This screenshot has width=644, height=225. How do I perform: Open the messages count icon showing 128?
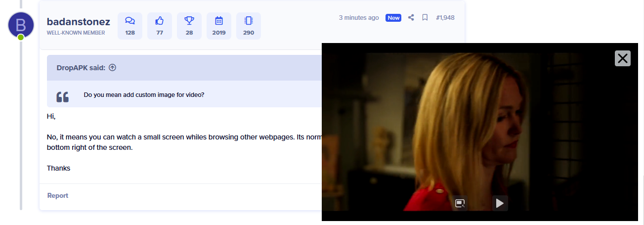tap(130, 26)
